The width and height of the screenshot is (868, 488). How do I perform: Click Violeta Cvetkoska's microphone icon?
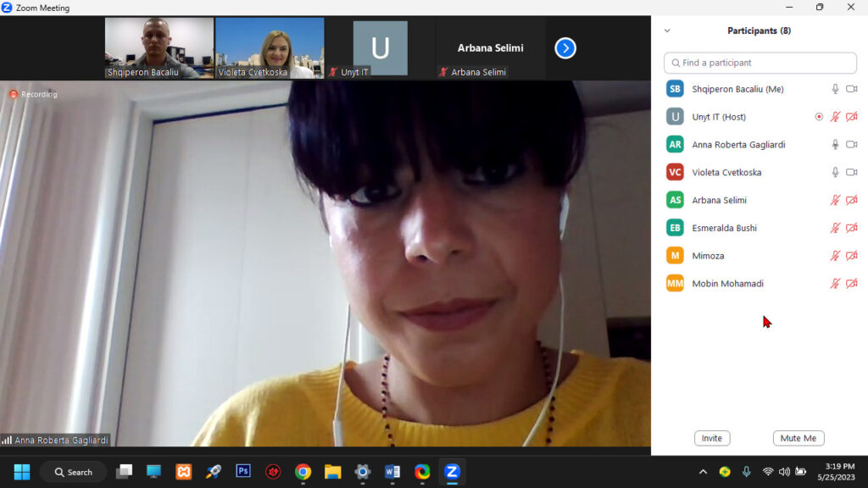point(835,172)
